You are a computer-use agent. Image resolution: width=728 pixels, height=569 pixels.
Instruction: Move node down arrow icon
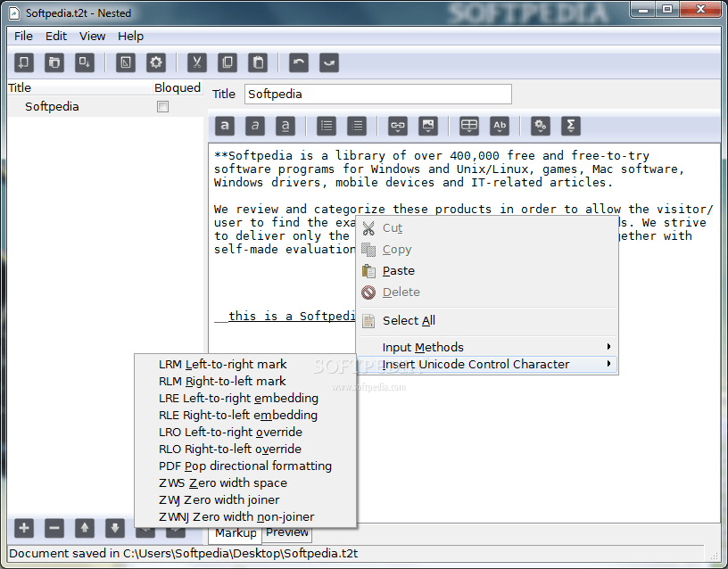(x=115, y=528)
